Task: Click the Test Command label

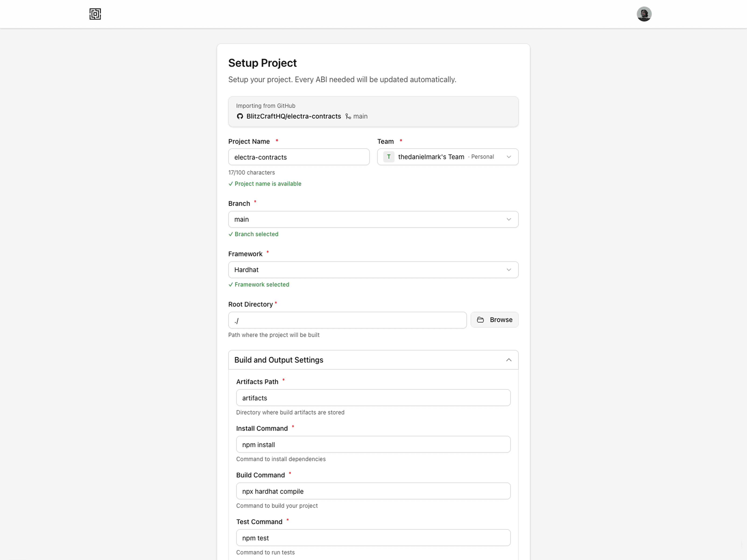Action: click(259, 521)
